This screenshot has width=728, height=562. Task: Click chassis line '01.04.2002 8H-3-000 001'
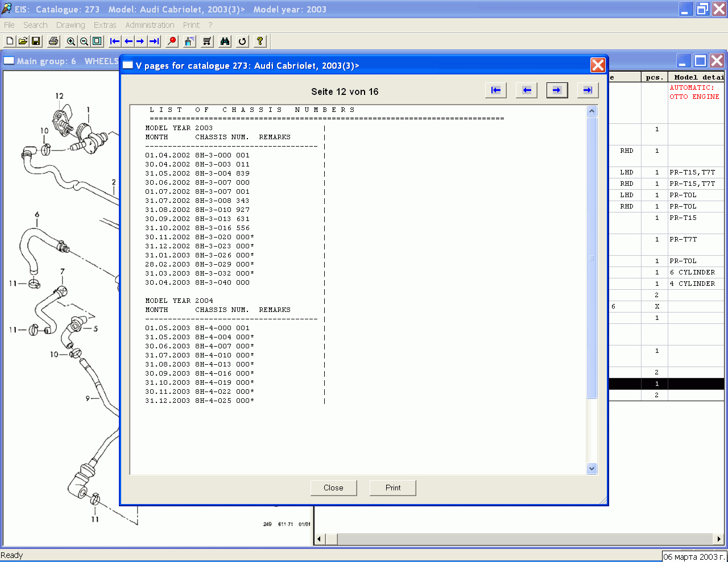[197, 155]
